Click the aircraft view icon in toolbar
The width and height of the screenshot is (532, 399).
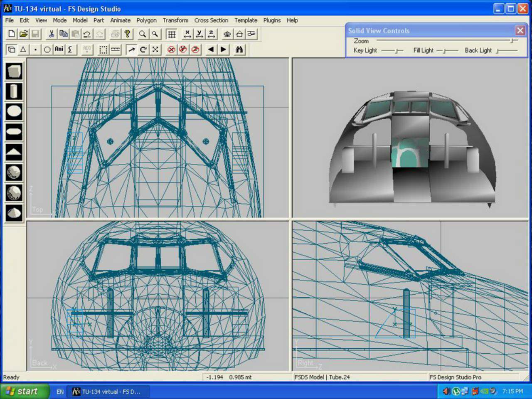click(227, 34)
